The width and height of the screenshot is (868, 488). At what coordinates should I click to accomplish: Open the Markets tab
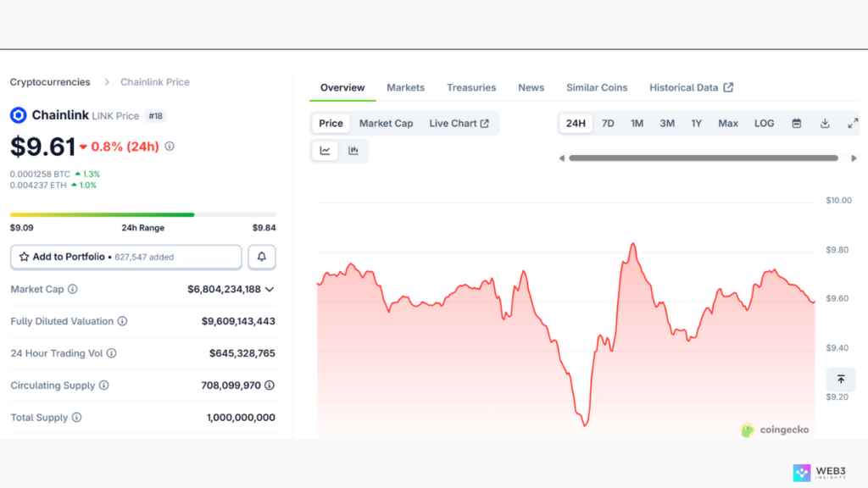pos(405,87)
